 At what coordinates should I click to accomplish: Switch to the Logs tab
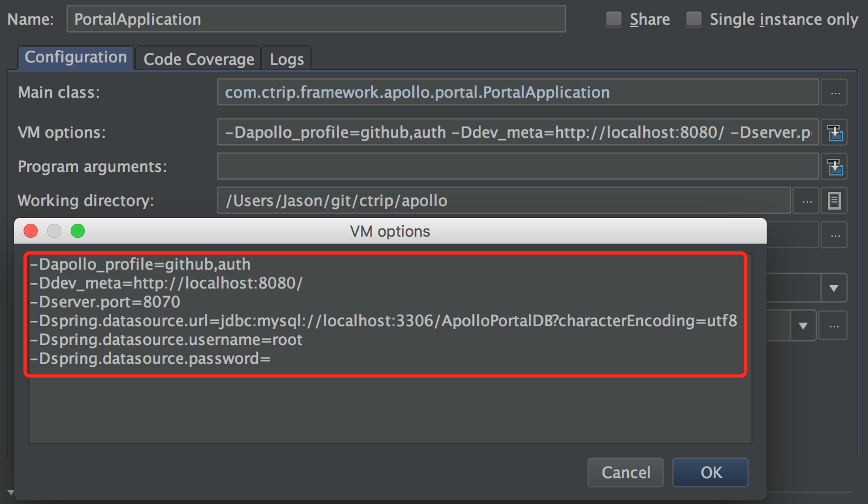click(286, 58)
